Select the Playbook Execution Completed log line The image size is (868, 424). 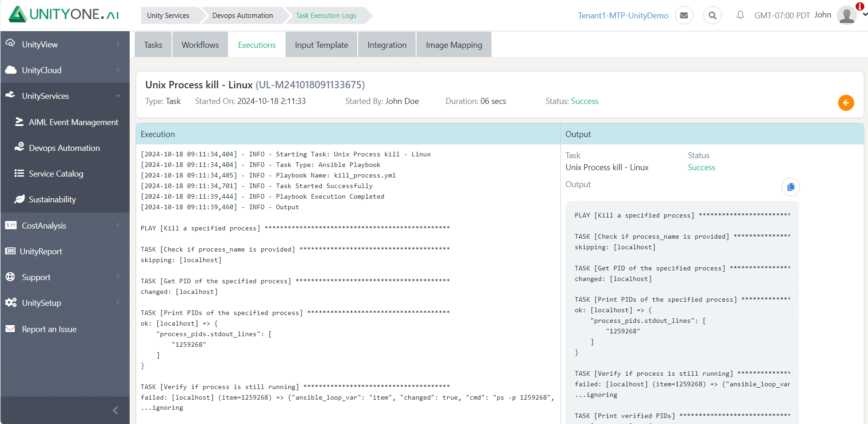pos(263,196)
